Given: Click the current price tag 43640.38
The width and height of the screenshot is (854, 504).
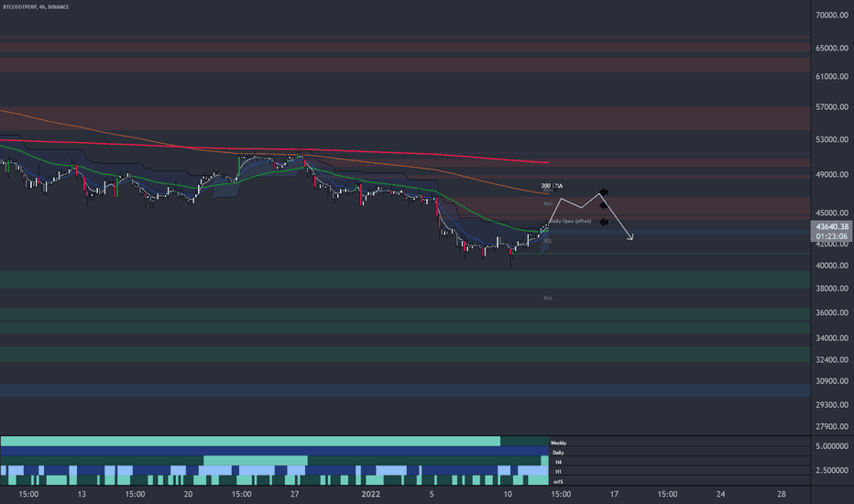Looking at the screenshot, I should [832, 226].
